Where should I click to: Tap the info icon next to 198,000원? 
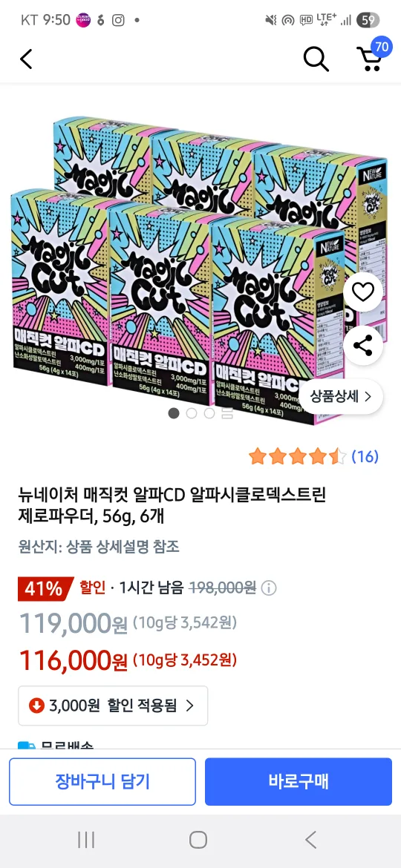tap(269, 588)
